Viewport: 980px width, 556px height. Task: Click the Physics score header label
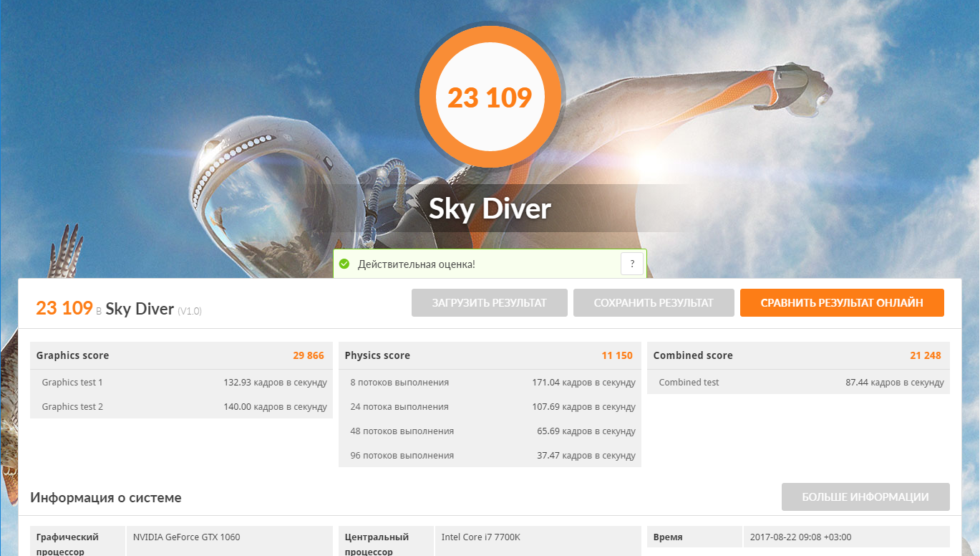[377, 355]
